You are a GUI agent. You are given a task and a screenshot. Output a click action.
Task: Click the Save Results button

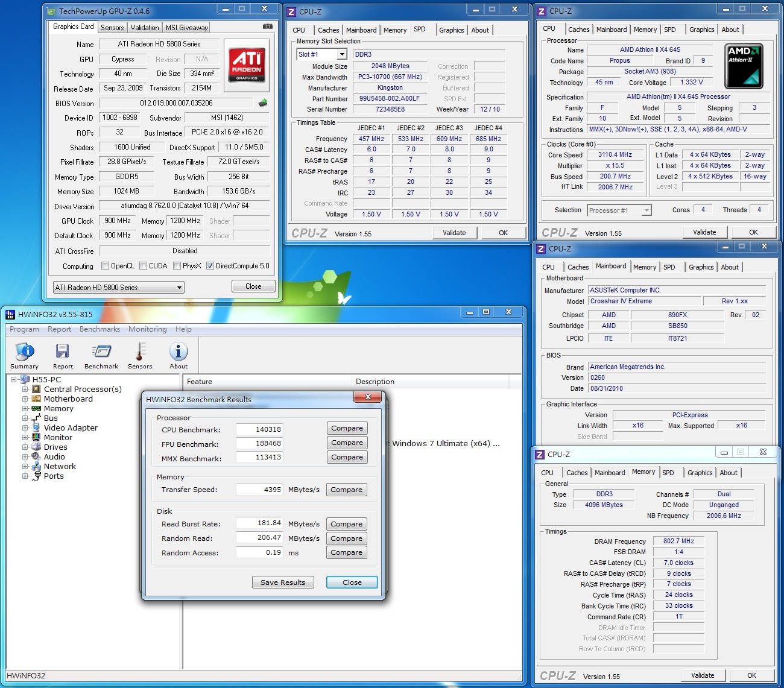click(283, 582)
